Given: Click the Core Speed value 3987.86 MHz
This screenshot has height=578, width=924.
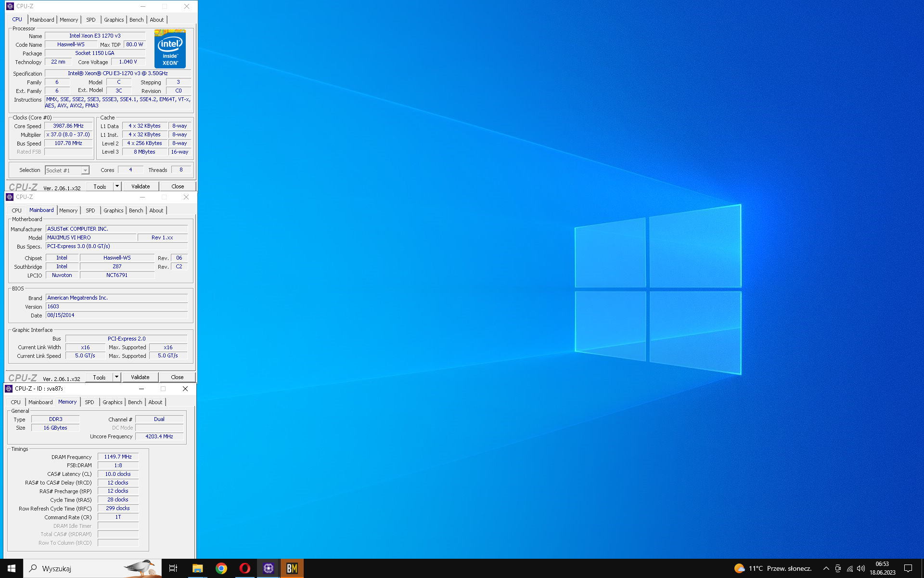Looking at the screenshot, I should tap(68, 126).
